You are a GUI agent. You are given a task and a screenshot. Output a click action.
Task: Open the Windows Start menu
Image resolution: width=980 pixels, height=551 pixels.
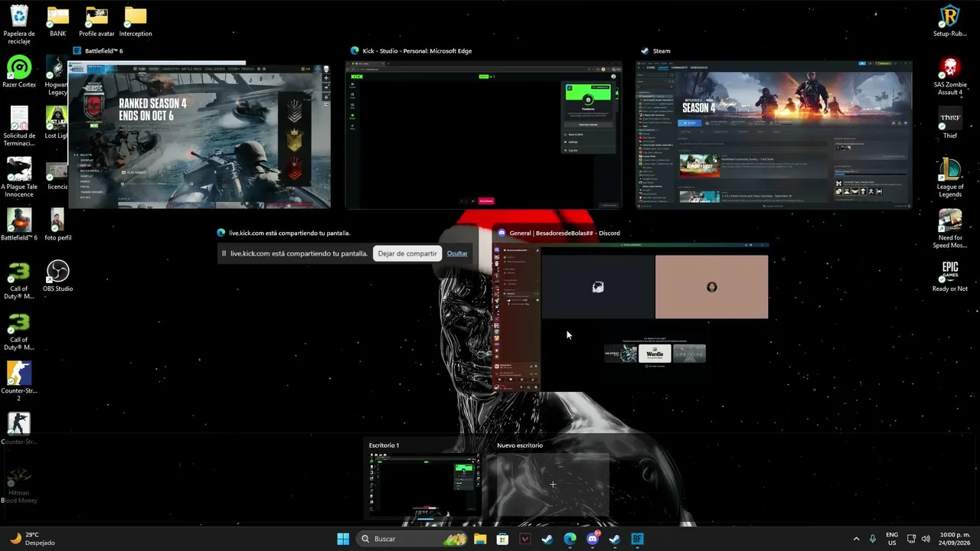pos(343,539)
